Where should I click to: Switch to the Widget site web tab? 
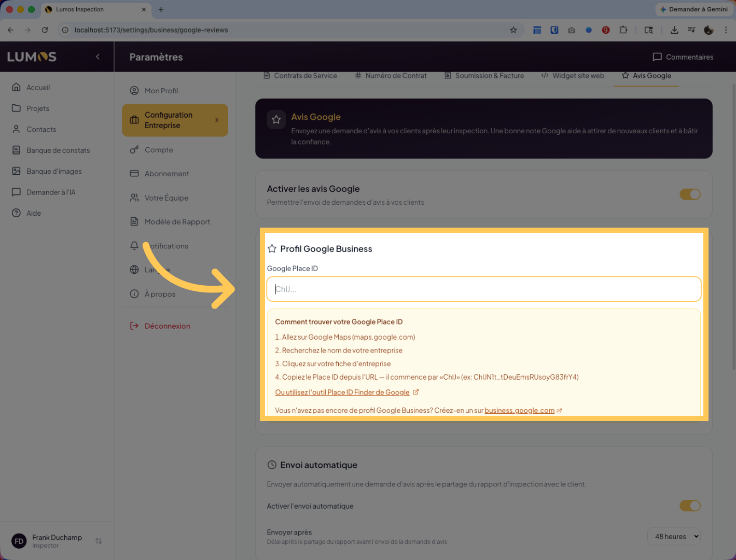click(x=573, y=76)
